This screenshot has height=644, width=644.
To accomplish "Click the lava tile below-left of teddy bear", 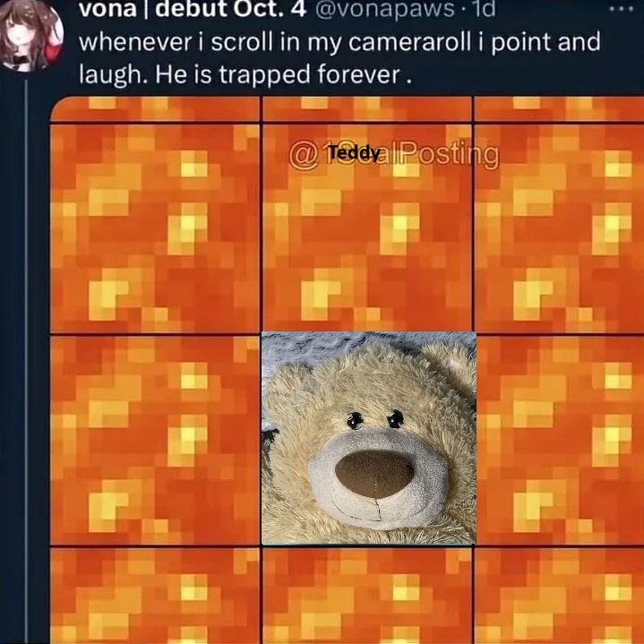I will 155,596.
